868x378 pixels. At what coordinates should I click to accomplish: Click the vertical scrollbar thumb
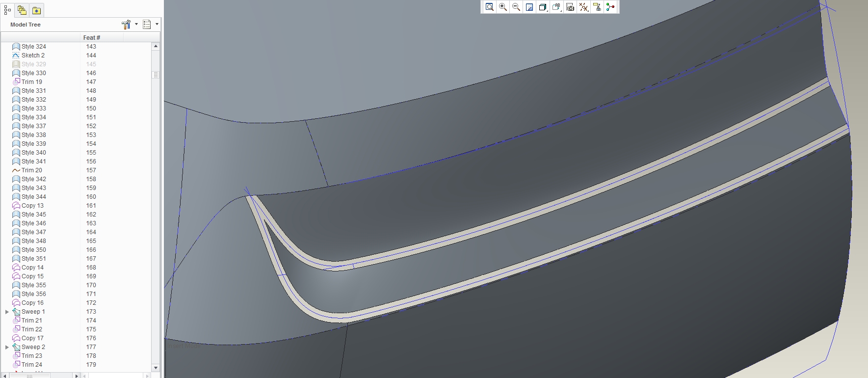point(156,75)
